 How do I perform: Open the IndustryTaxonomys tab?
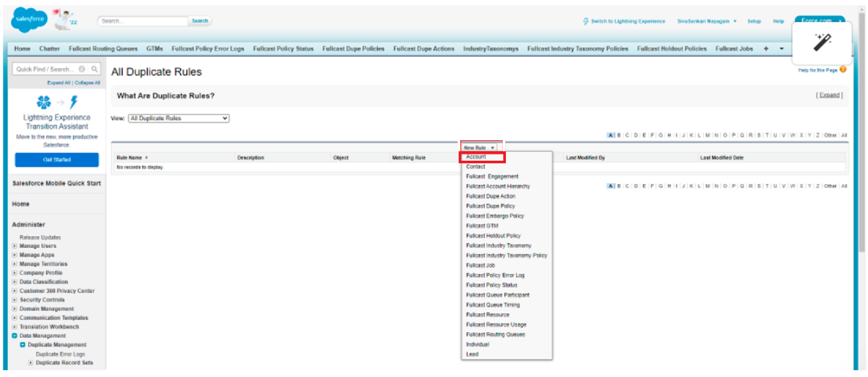[x=491, y=49]
